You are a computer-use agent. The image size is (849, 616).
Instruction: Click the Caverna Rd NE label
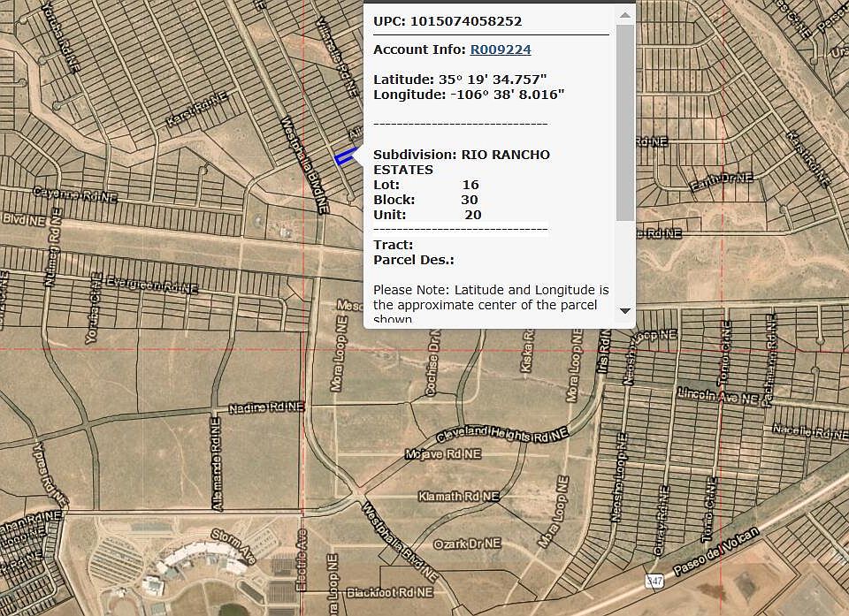pyautogui.click(x=75, y=194)
